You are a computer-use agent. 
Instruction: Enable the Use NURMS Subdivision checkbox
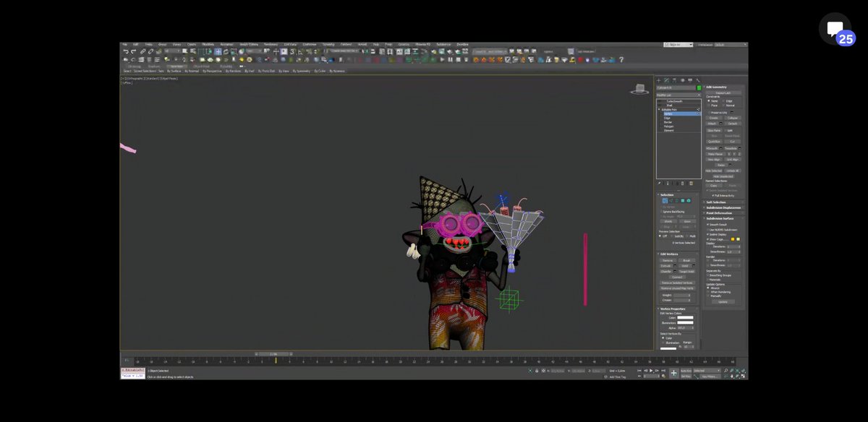(707, 230)
